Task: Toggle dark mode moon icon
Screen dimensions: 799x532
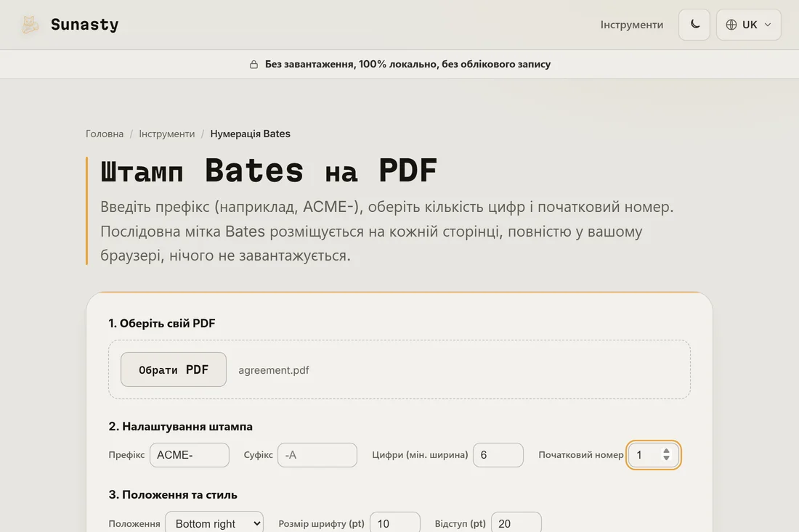Action: coord(694,25)
